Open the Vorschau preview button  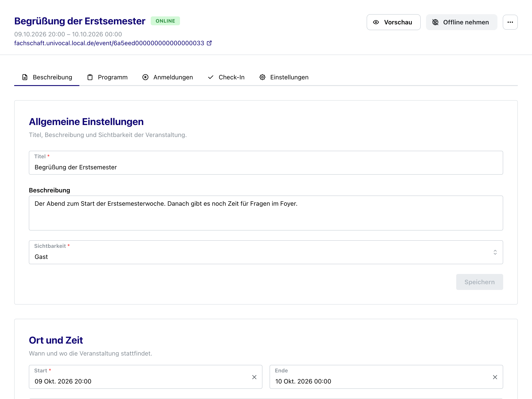pos(393,22)
